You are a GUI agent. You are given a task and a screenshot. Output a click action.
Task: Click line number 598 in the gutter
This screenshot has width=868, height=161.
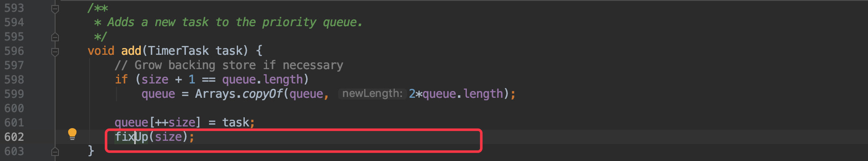coord(14,80)
